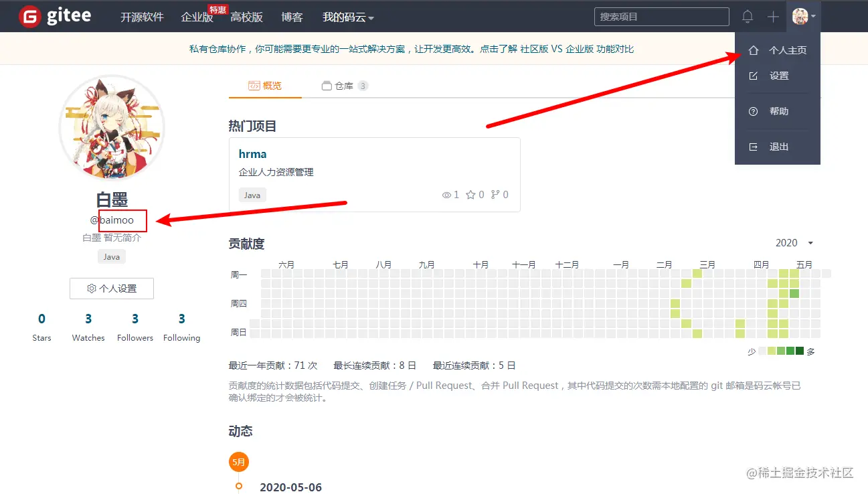Click the Java language tag under profile bio

[x=111, y=256]
